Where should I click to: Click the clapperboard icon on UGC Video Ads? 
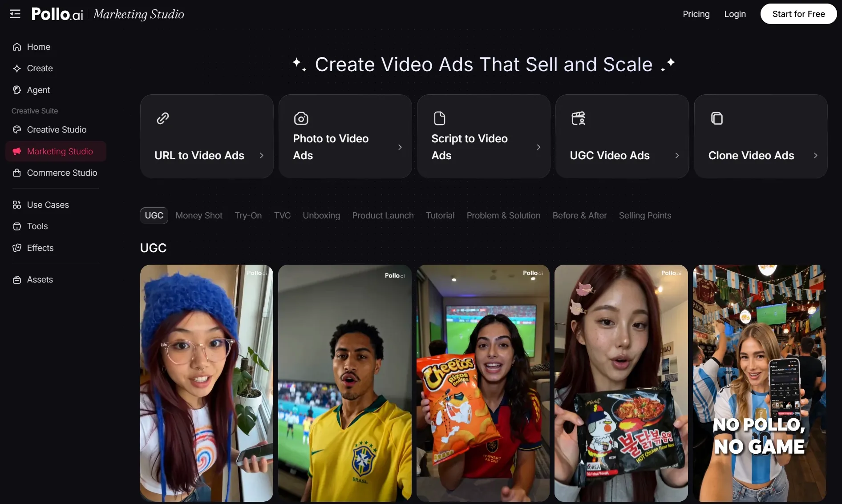coord(578,118)
